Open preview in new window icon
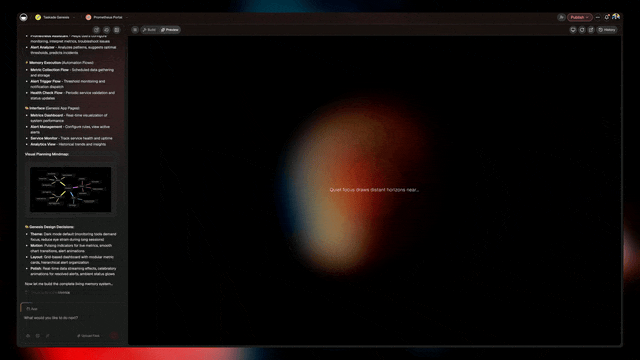640x360 pixels. [591, 30]
